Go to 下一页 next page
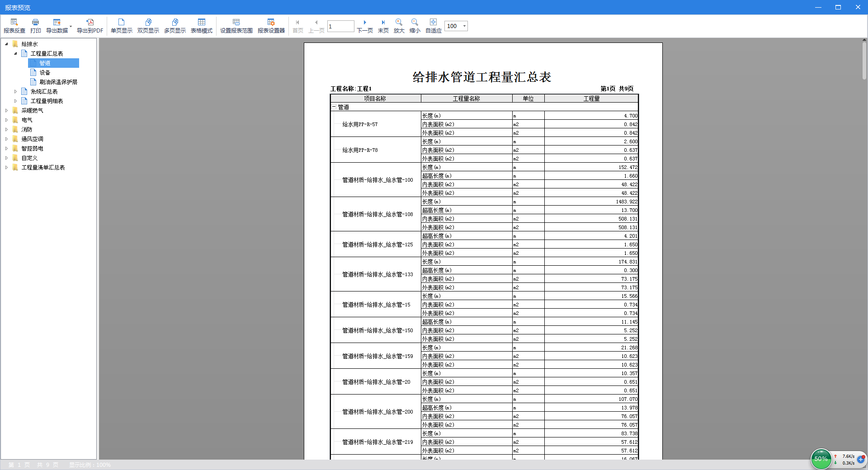868x470 pixels. (365, 26)
